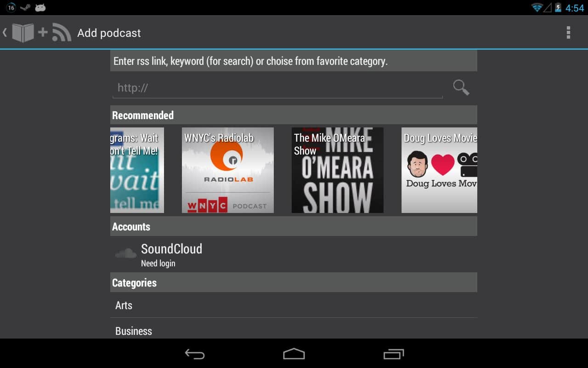Click the magnifying glass search icon
Screen dimensions: 588x368
(x=461, y=87)
